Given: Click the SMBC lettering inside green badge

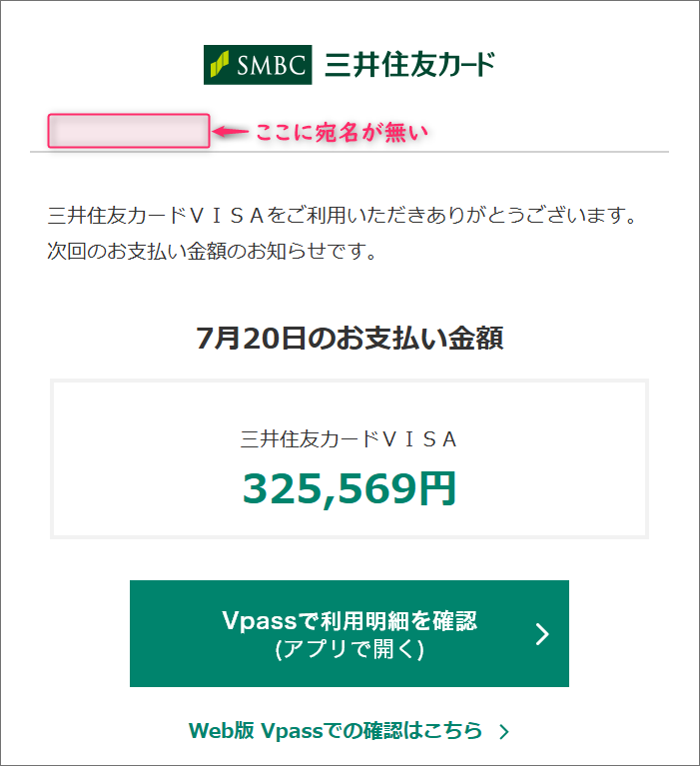Looking at the screenshot, I should click(271, 65).
